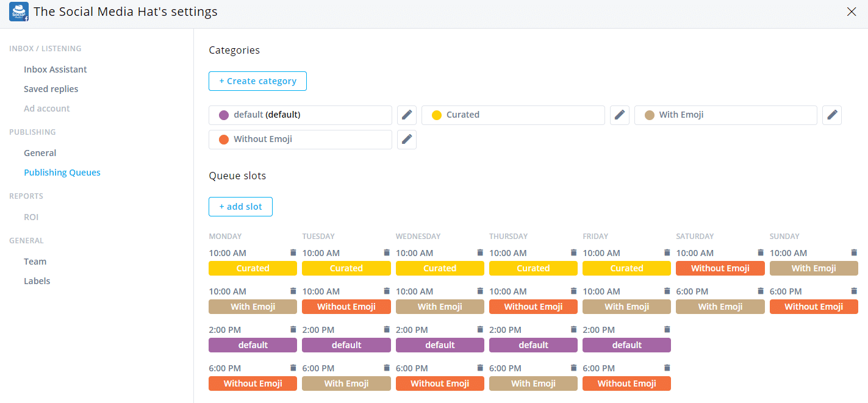Click The Social Media Hat profile logo

(19, 12)
